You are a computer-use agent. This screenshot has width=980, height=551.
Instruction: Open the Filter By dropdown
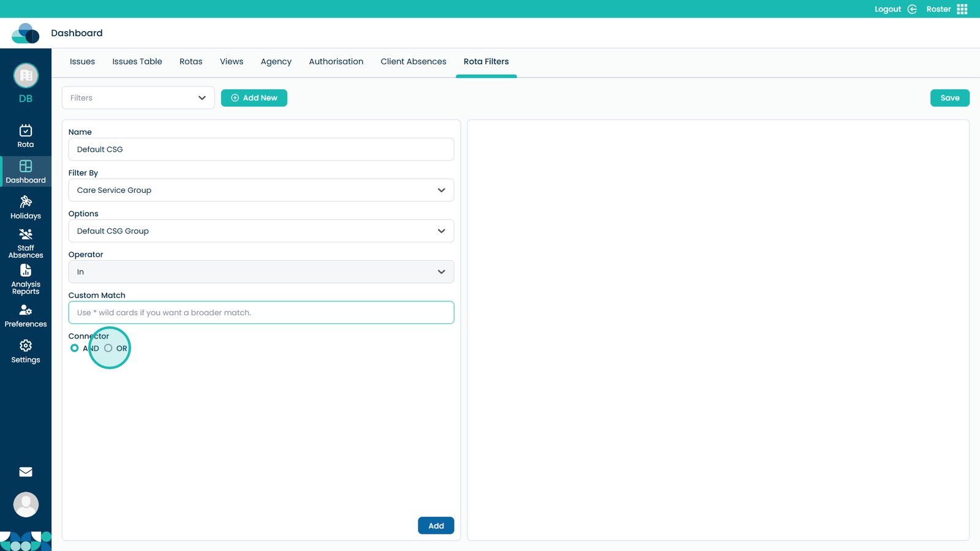pos(261,190)
